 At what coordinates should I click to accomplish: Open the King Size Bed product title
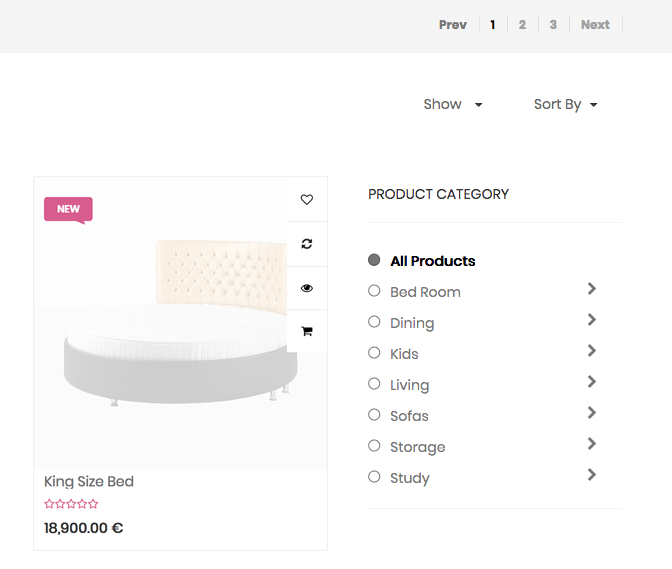pos(89,481)
